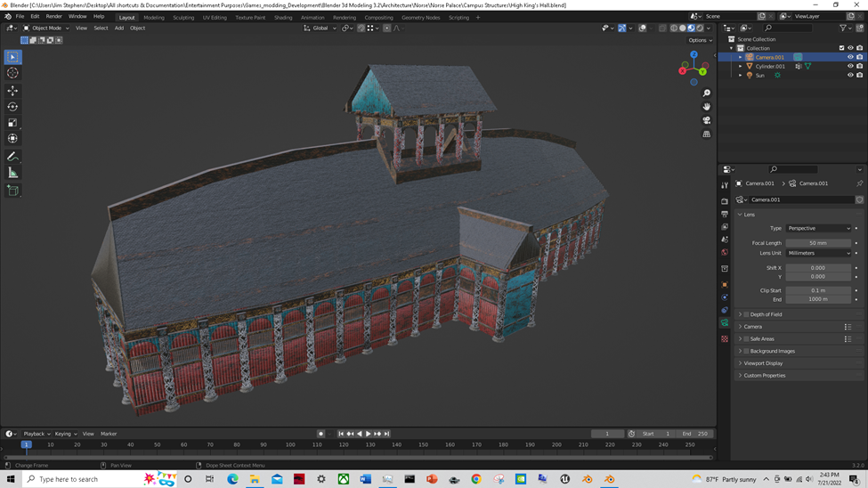Click the Add Cube tool icon
Image resolution: width=868 pixels, height=488 pixels.
pyautogui.click(x=12, y=191)
